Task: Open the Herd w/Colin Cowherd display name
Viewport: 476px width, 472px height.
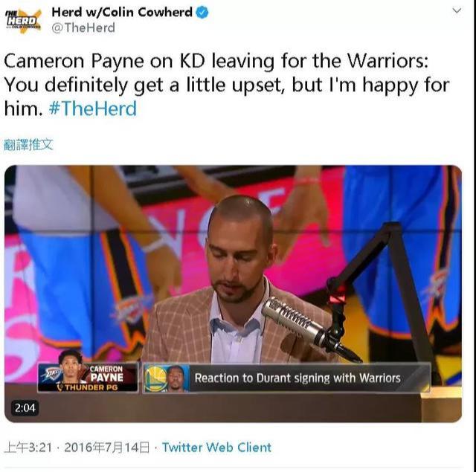Action: [122, 13]
